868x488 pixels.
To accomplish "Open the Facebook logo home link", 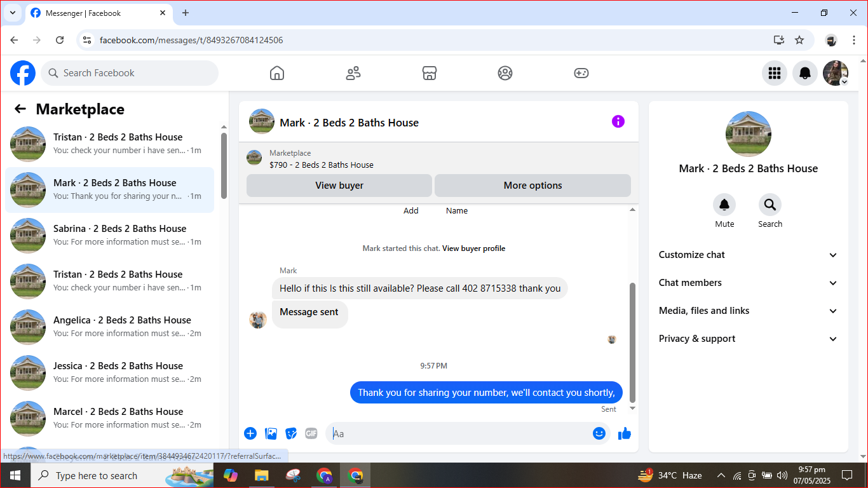I will point(23,73).
